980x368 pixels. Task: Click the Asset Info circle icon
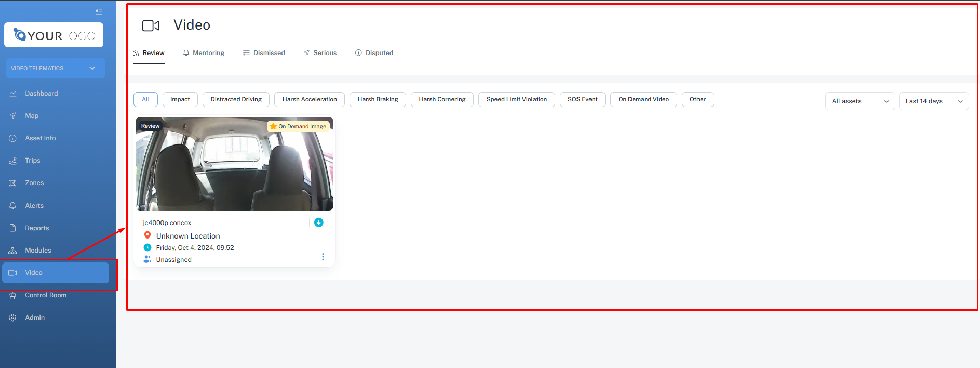12,138
